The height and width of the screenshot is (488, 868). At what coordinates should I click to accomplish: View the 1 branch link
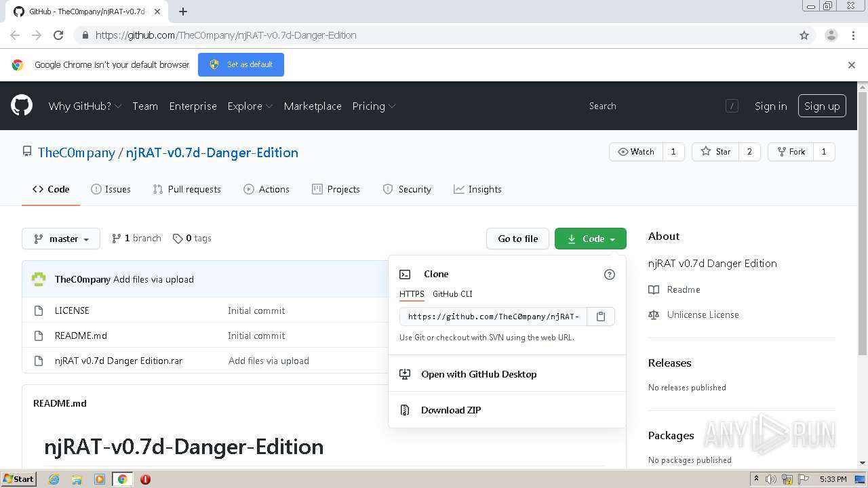(x=136, y=239)
